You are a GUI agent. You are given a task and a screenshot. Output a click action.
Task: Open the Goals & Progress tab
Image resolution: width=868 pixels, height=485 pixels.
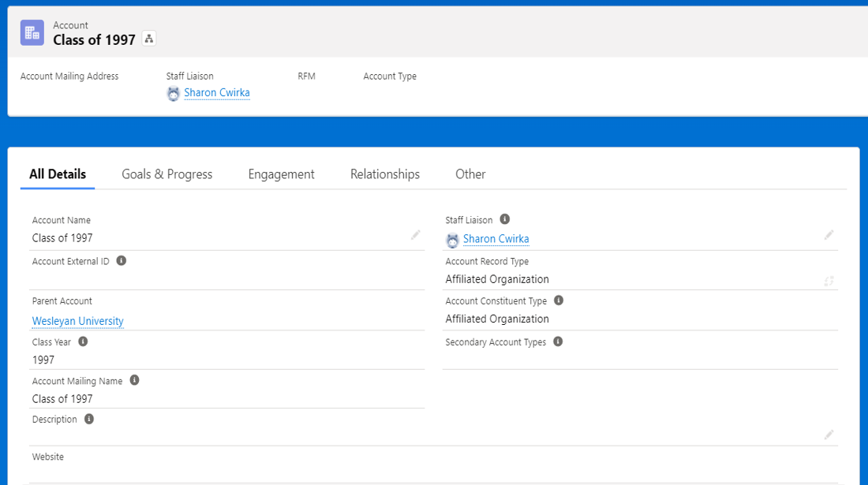[x=167, y=174]
